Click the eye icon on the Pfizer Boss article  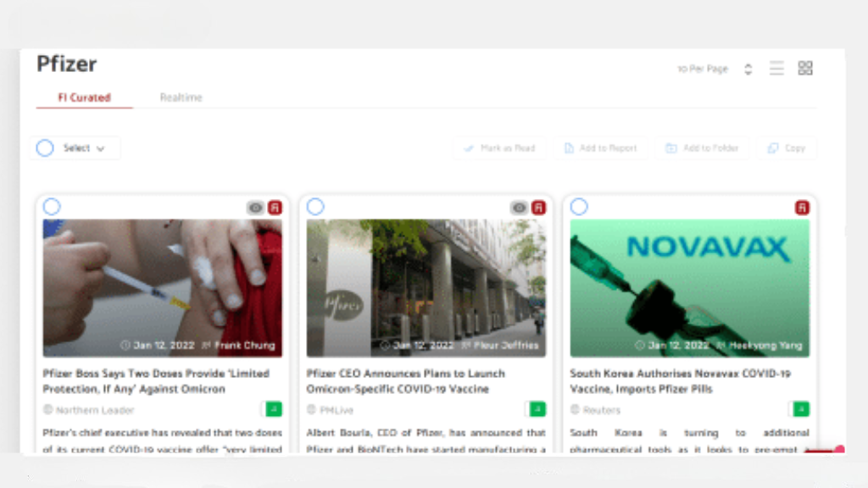pos(257,206)
